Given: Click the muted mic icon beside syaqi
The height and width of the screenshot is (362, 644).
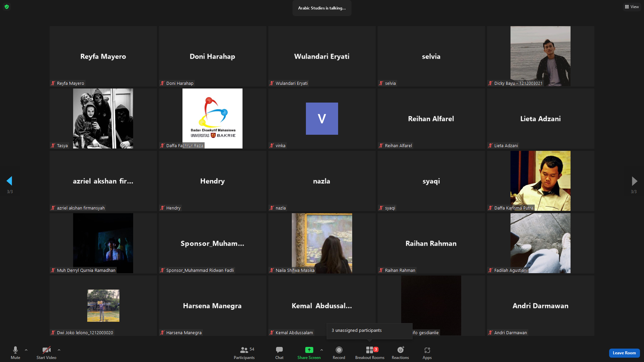Looking at the screenshot, I should [381, 208].
